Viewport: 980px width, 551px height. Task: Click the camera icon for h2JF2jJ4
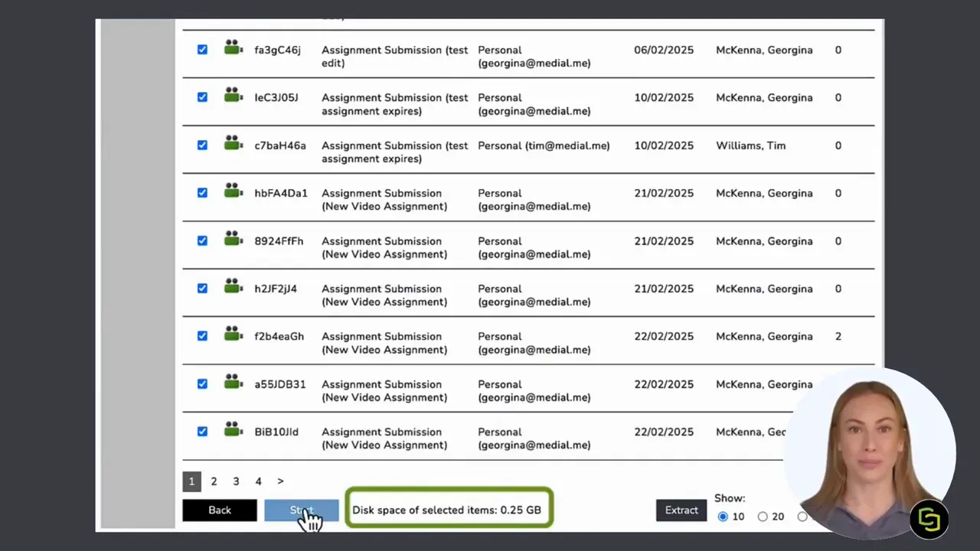234,287
